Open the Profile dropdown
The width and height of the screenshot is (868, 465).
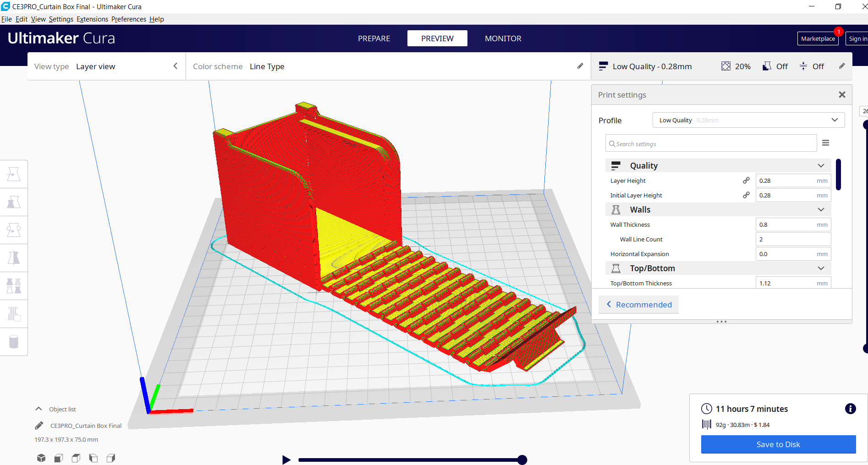748,120
